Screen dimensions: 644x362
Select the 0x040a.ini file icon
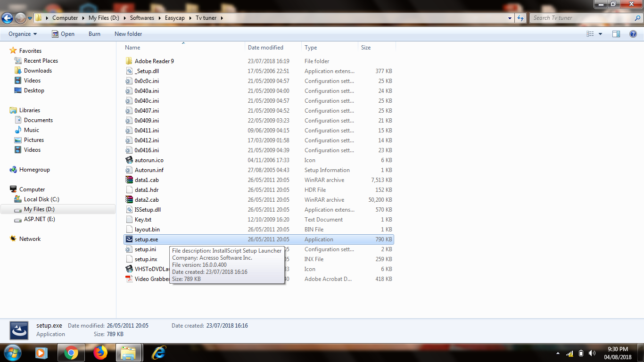click(x=129, y=91)
